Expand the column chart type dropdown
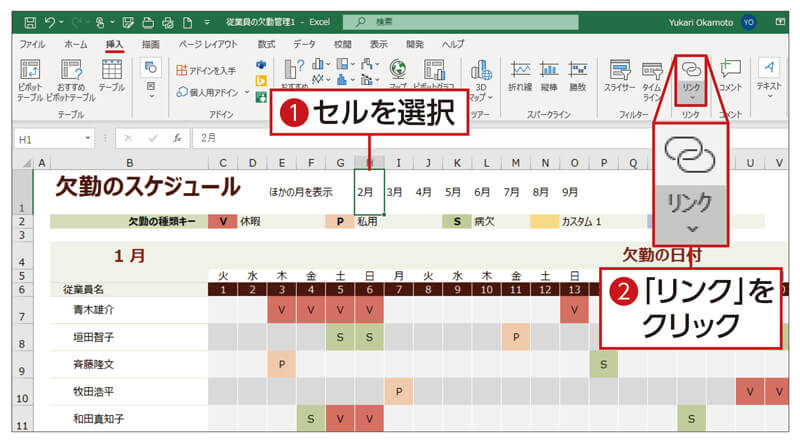 coord(328,64)
